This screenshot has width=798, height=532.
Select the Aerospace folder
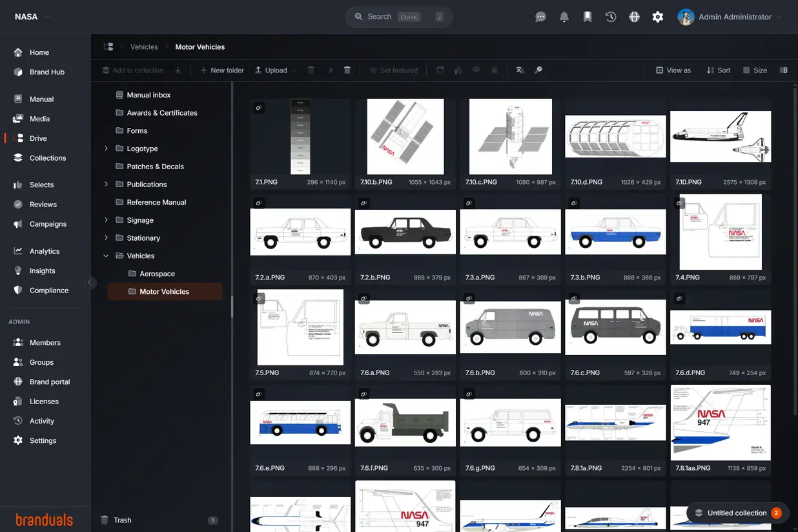[158, 274]
